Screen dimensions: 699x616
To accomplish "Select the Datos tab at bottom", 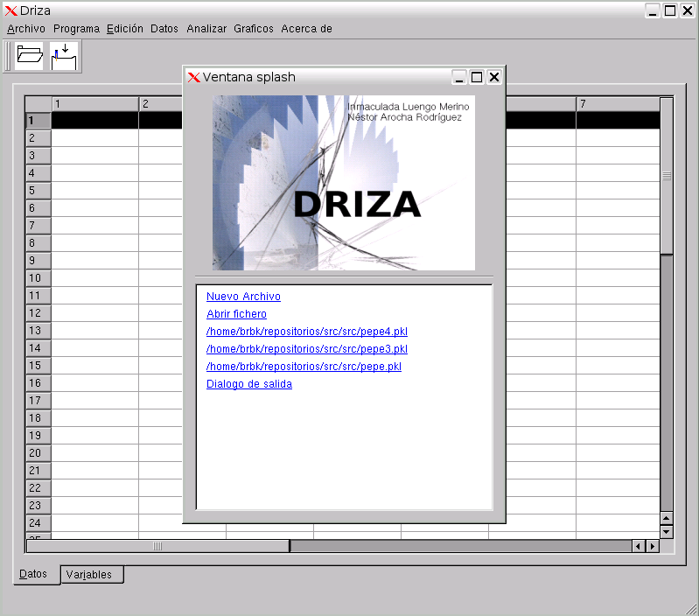I will tap(36, 574).
